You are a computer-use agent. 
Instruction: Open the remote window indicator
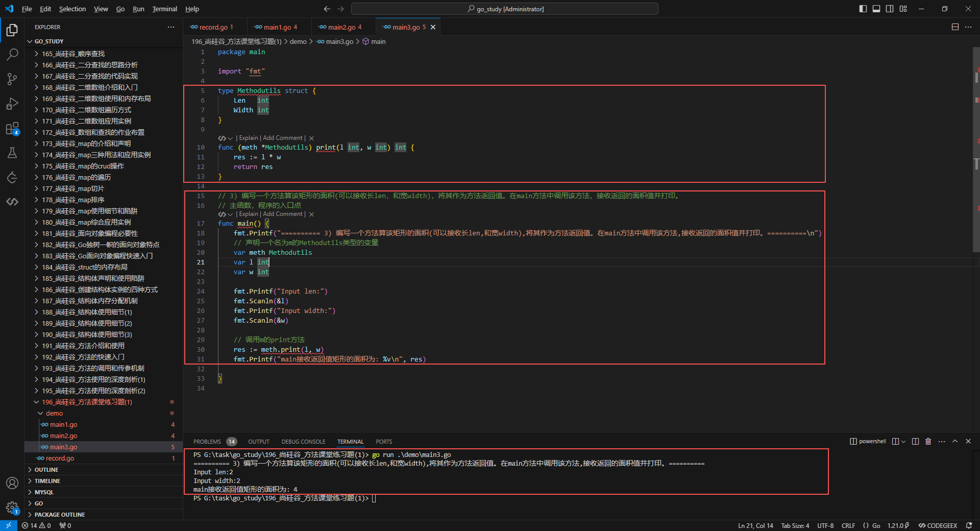pyautogui.click(x=9, y=525)
